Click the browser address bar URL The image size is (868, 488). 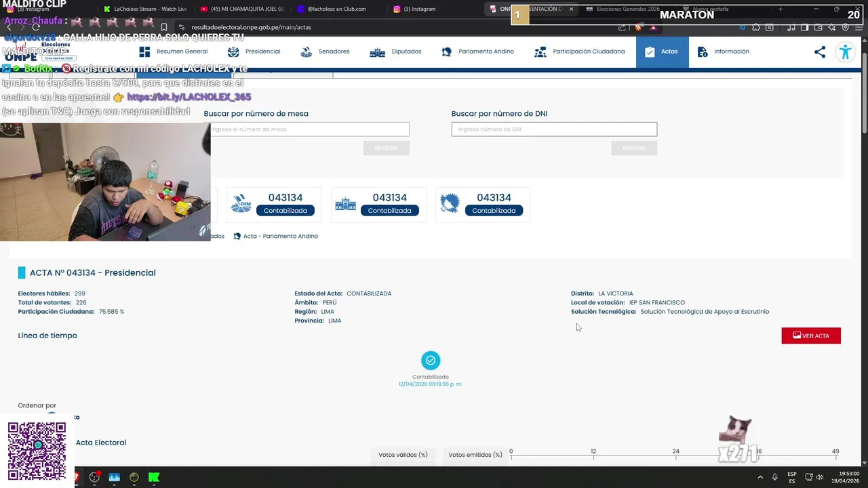tap(251, 27)
